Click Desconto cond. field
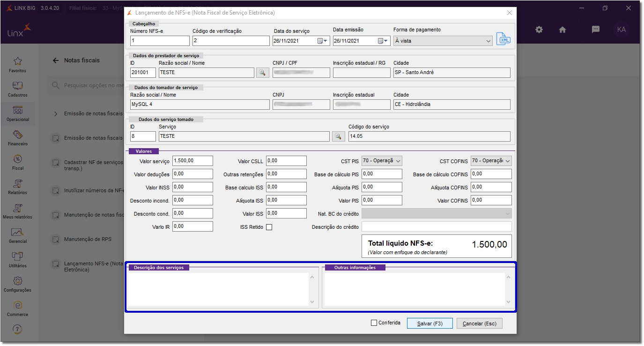The width and height of the screenshot is (644, 346). [x=192, y=213]
